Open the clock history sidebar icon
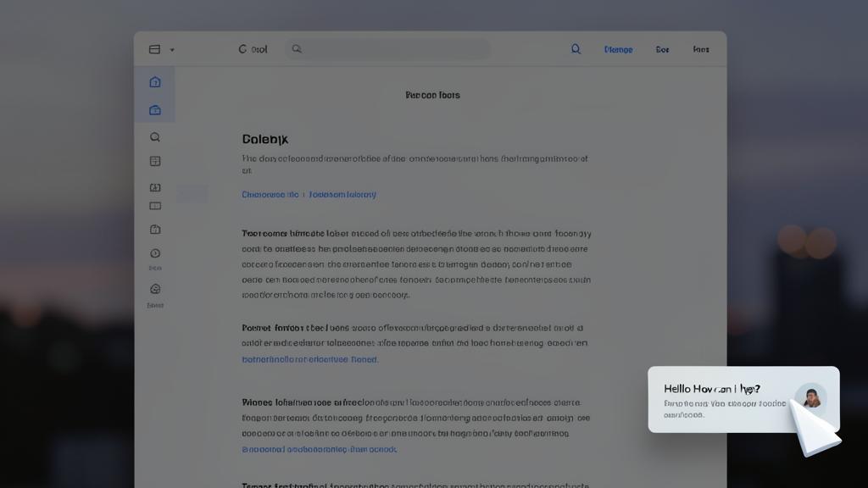Screen dimensions: 868x488 coord(155,253)
